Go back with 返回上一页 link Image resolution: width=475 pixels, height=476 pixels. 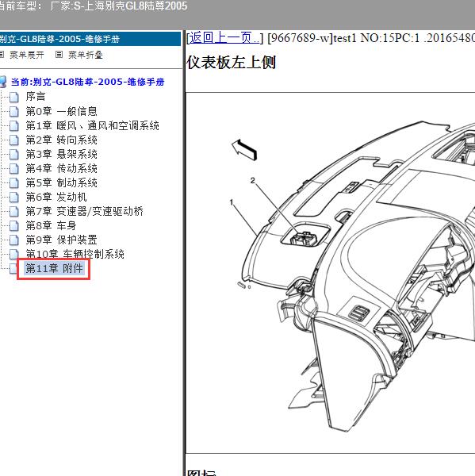(225, 38)
